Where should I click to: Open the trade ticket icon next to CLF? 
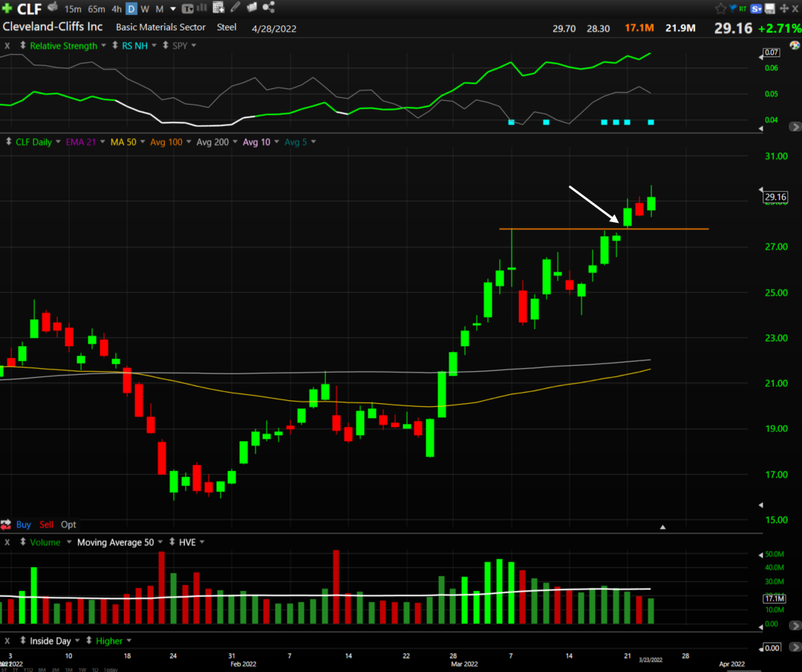click(53, 7)
